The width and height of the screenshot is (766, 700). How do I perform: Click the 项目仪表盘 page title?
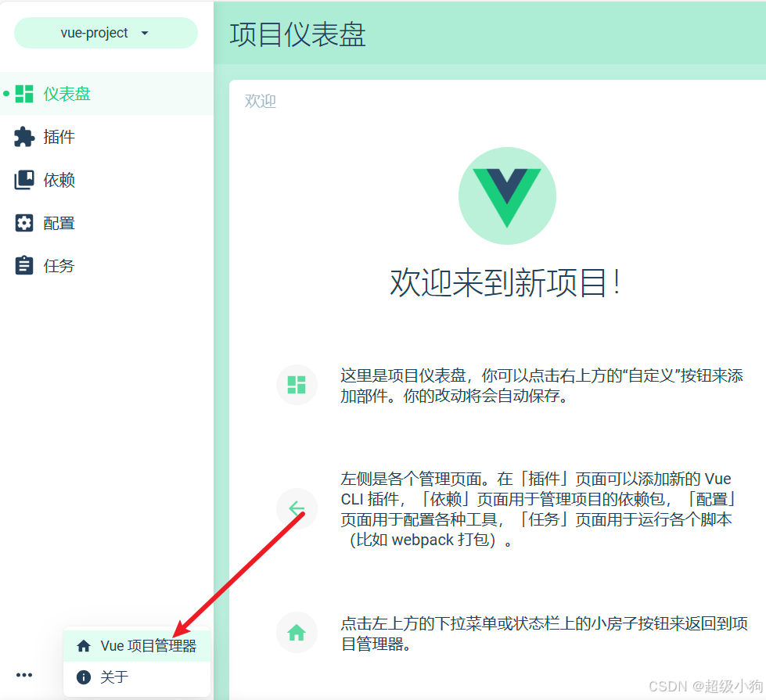(297, 34)
